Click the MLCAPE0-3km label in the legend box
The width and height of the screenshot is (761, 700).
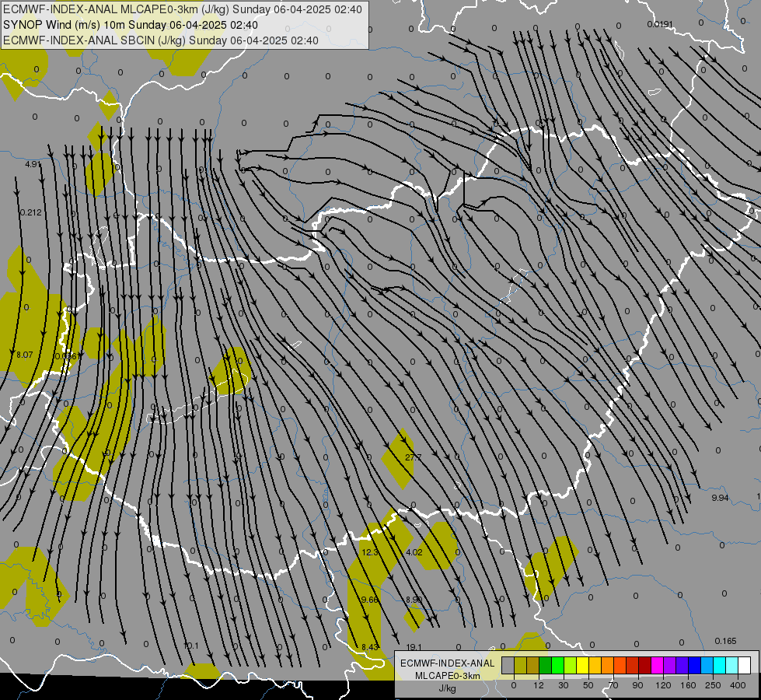pyautogui.click(x=448, y=676)
